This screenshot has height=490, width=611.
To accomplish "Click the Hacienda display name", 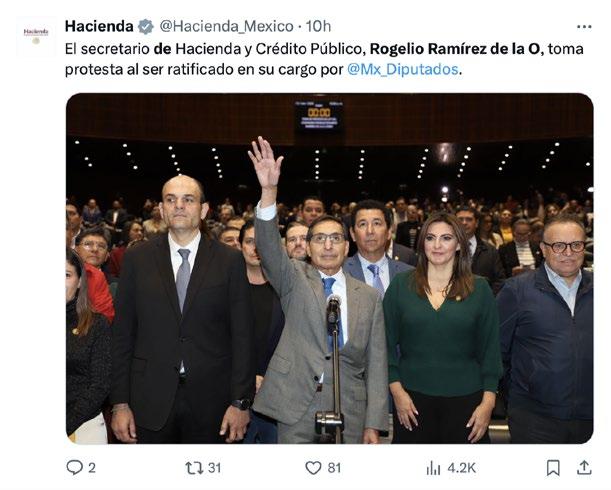I will 99,27.
